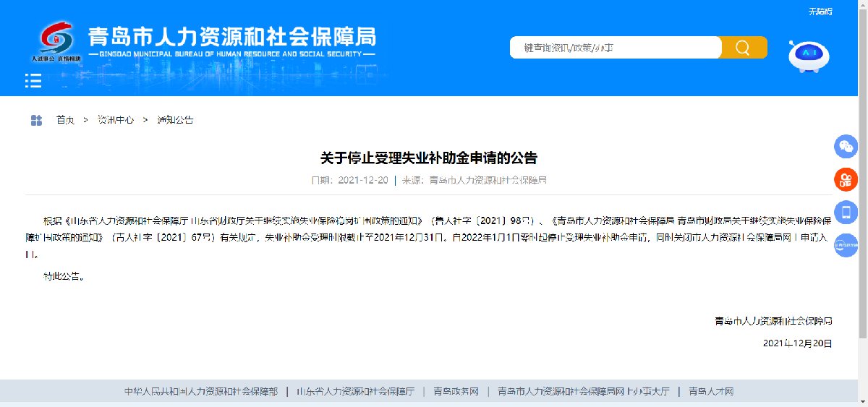Open the AI robot assistant
This screenshot has width=868, height=407.
point(808,56)
